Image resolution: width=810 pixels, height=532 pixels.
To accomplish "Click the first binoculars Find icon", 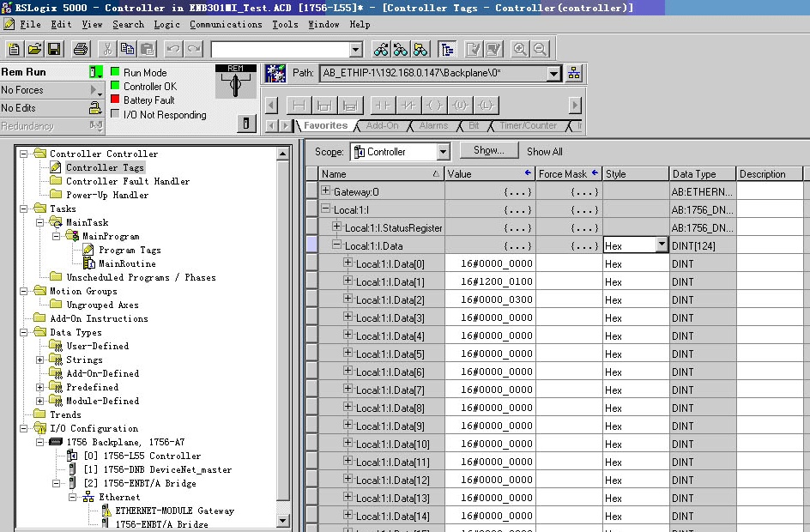I will point(380,49).
